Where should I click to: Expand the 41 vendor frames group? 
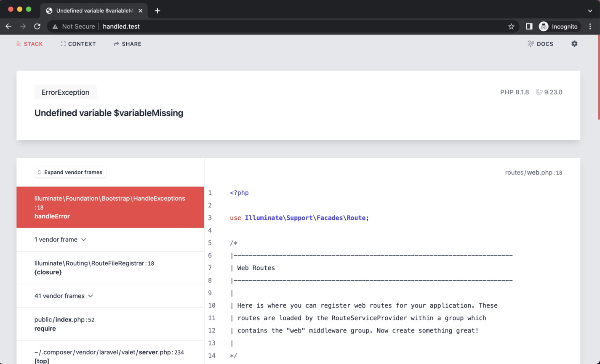click(64, 296)
